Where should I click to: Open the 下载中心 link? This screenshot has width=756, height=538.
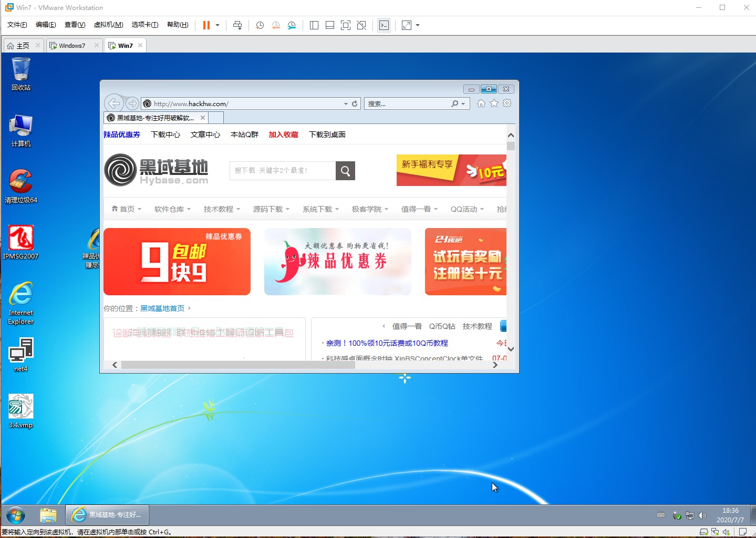tap(165, 134)
